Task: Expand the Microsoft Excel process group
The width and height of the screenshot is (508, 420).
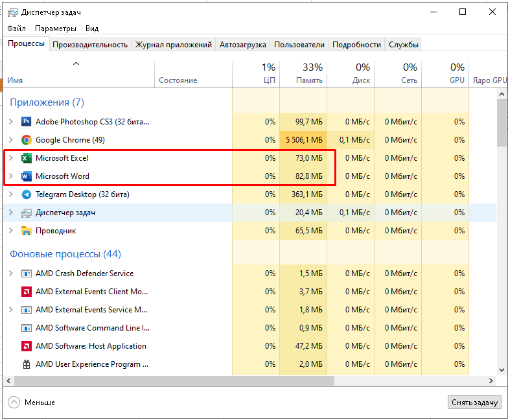Action: [10, 158]
